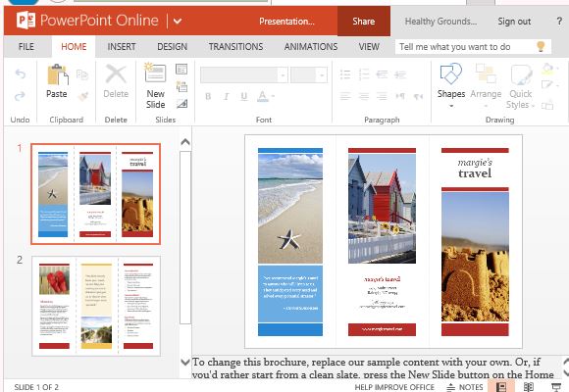Click the Hide Slide icon
Viewport: 569px width, 392px height.
[x=181, y=104]
